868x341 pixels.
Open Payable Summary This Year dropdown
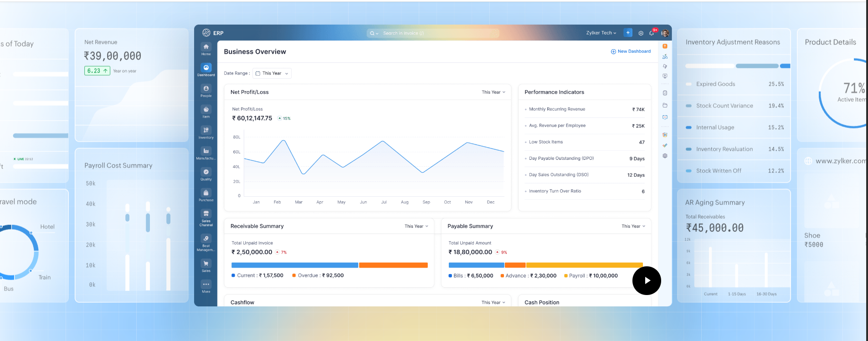click(633, 226)
